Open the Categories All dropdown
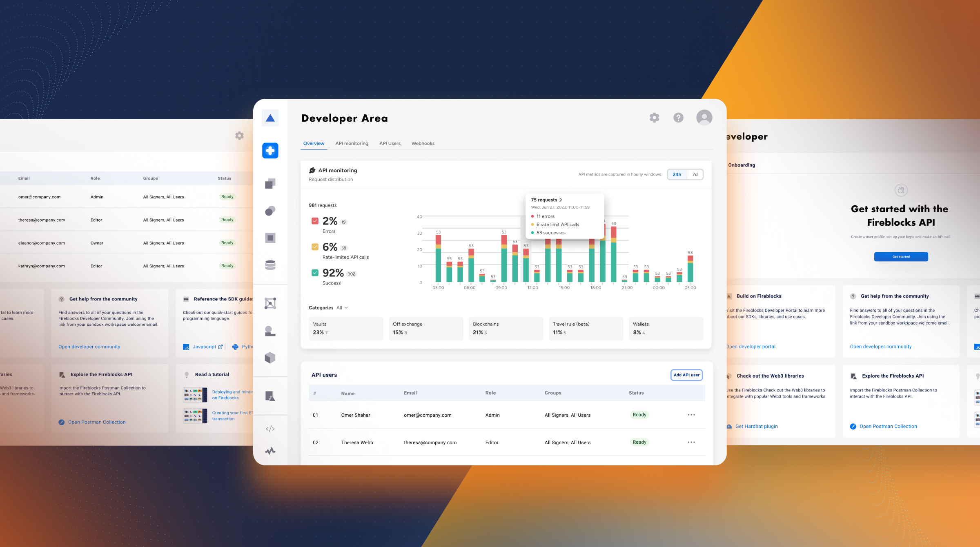 (x=343, y=307)
